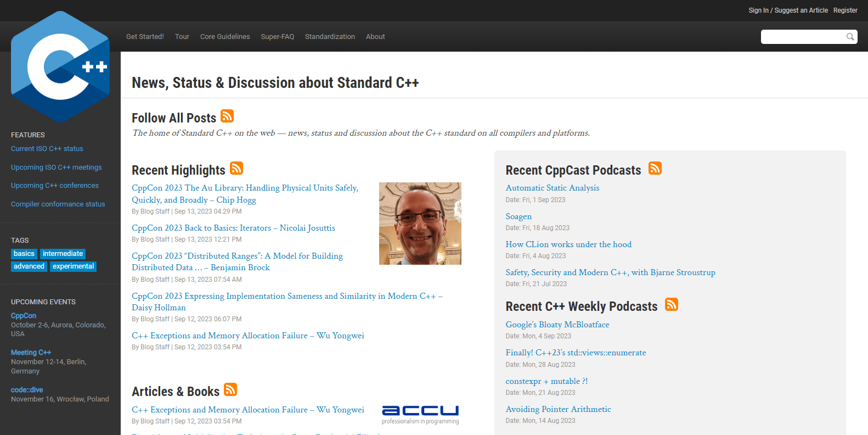The height and width of the screenshot is (435, 868).
Task: Open the About menu item
Action: pyautogui.click(x=375, y=37)
